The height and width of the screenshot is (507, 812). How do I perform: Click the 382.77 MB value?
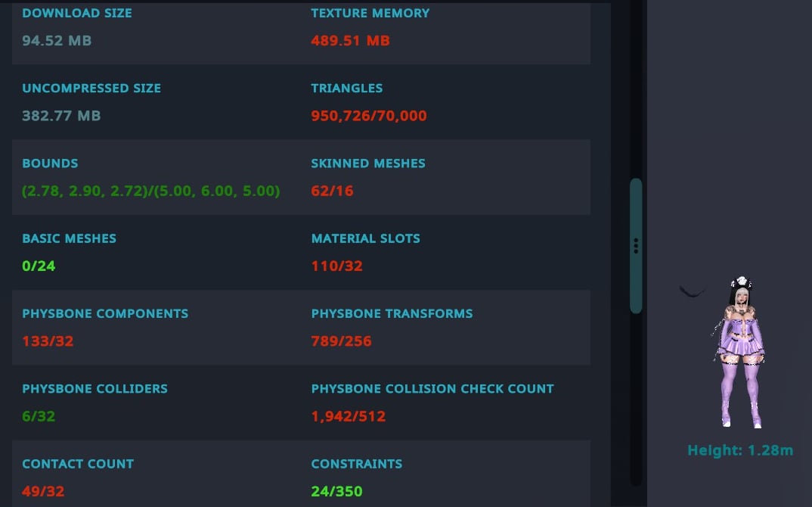pyautogui.click(x=62, y=116)
